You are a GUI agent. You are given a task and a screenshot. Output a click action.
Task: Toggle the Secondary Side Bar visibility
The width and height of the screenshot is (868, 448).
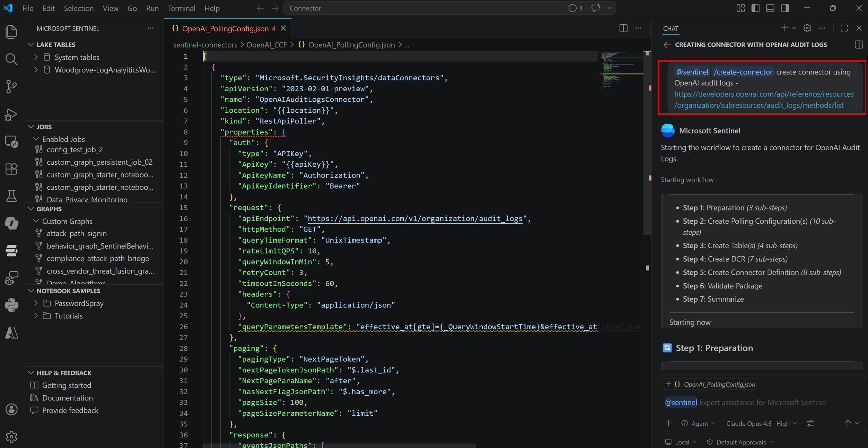[x=785, y=8]
